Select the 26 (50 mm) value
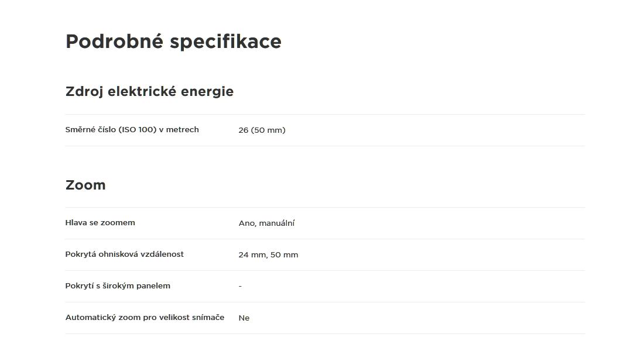The height and width of the screenshot is (351, 644). point(262,130)
